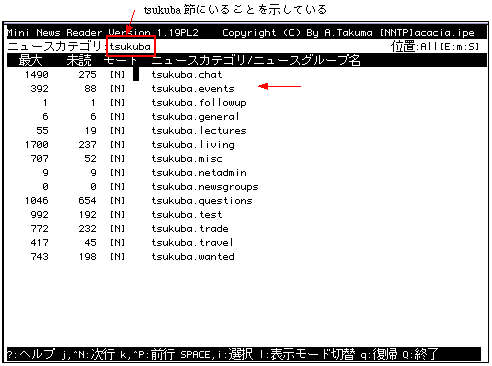Click the k,^P:前行 previous line hint
Screen dimensions: 492x366
pyautogui.click(x=148, y=354)
